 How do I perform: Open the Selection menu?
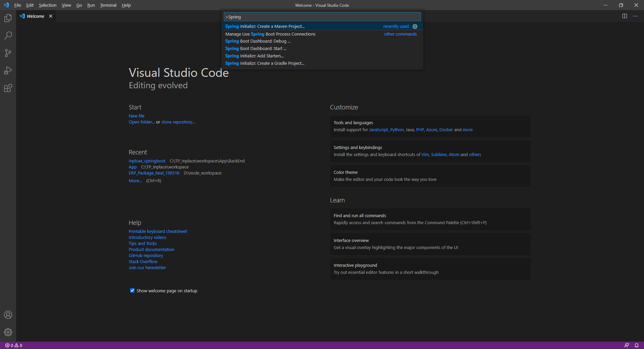click(x=48, y=5)
